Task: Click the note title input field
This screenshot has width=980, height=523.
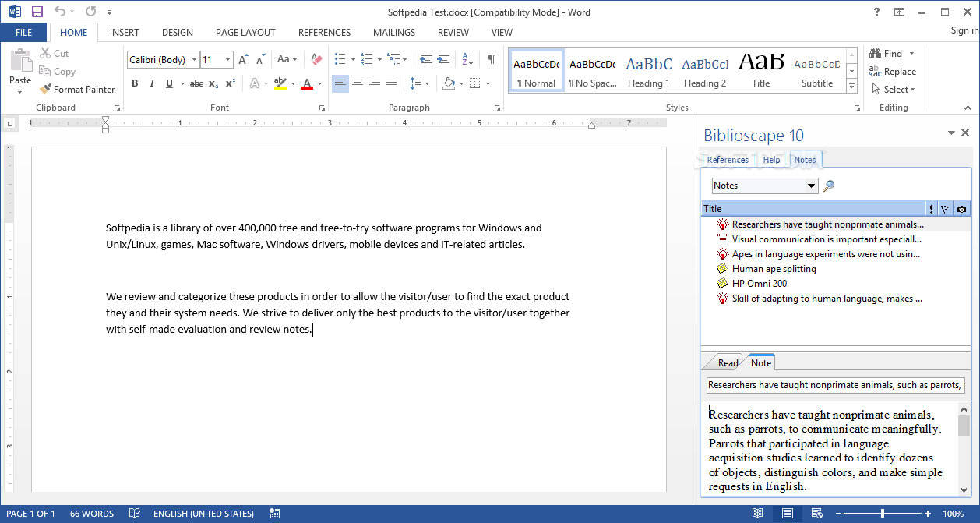Action: [x=836, y=385]
